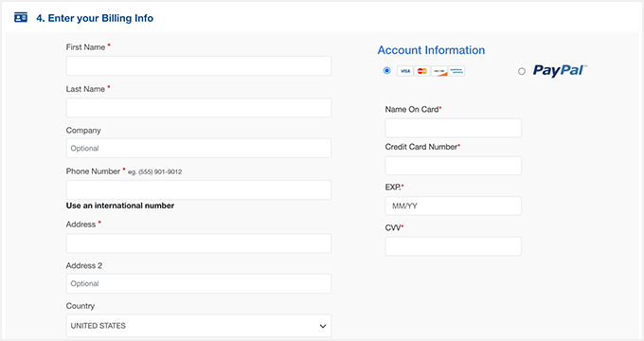The image size is (644, 341).
Task: Click the Credit Card Number field
Action: click(453, 166)
